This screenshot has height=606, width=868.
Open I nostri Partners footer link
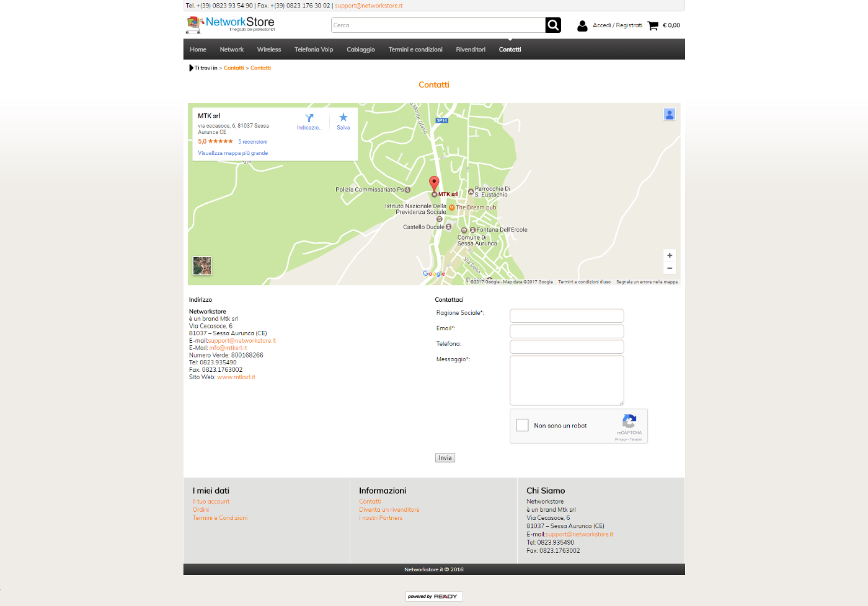point(381,518)
